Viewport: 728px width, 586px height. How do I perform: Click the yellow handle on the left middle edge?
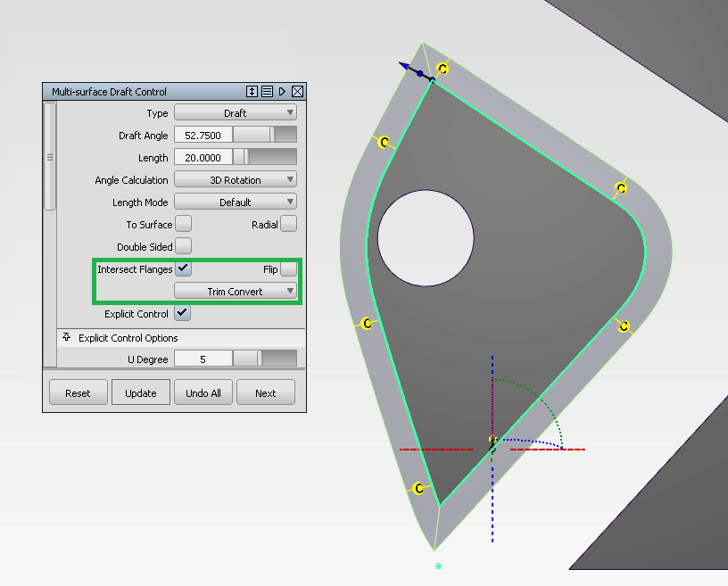pos(366,323)
